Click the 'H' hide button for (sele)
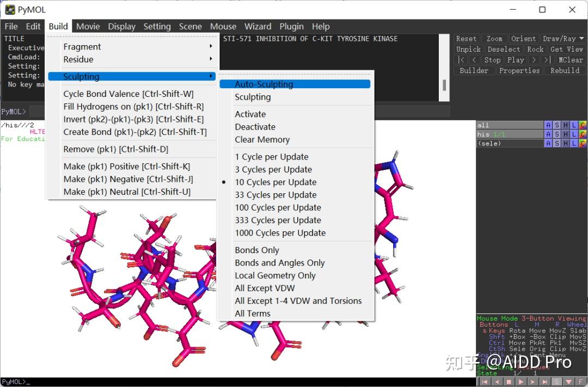 tap(566, 144)
